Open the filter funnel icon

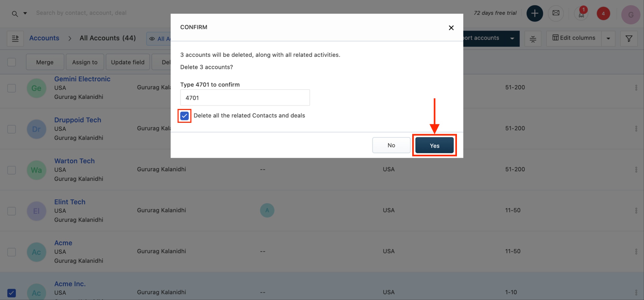click(x=629, y=39)
